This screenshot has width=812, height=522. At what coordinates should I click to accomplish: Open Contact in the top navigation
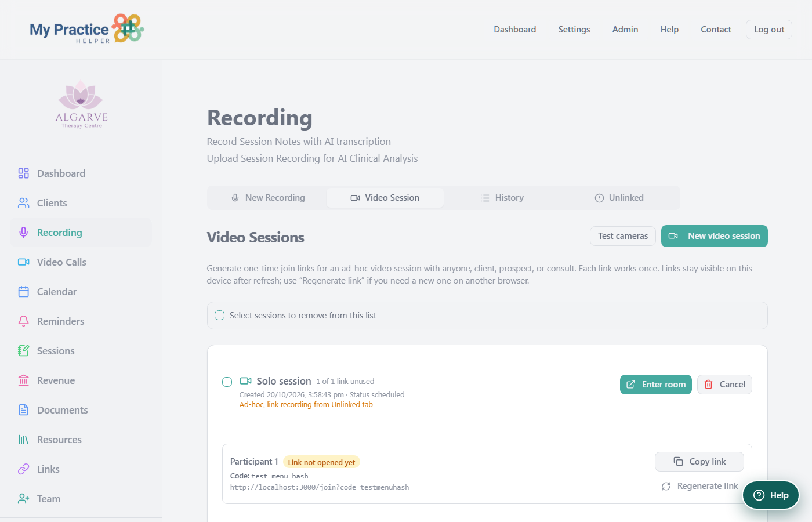coord(716,30)
